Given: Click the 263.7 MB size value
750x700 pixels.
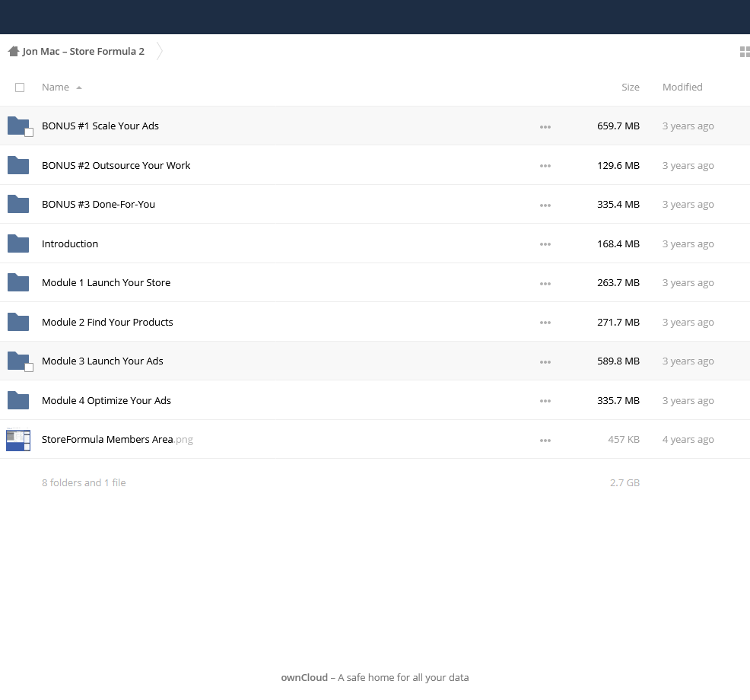Looking at the screenshot, I should [x=618, y=283].
